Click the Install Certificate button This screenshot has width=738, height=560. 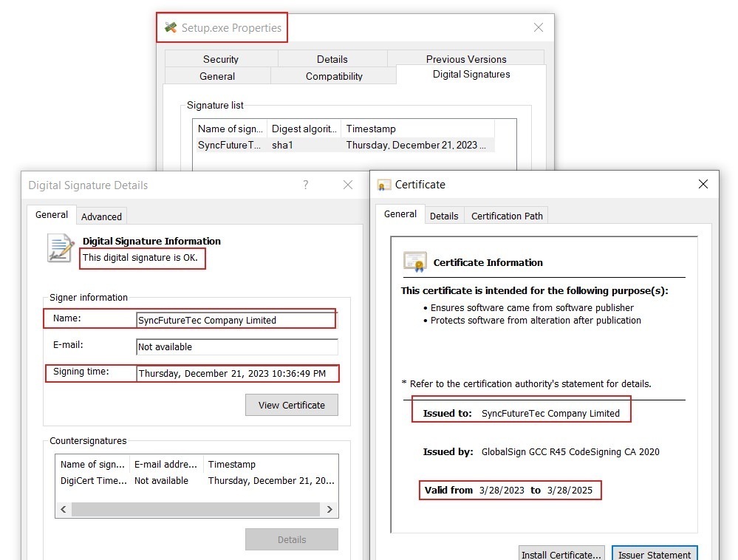561,554
